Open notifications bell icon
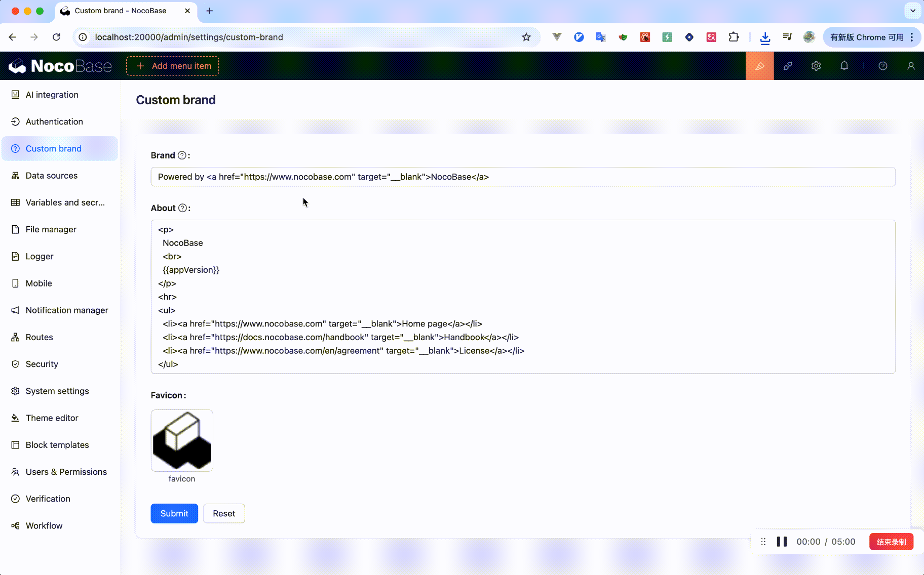 click(x=844, y=66)
